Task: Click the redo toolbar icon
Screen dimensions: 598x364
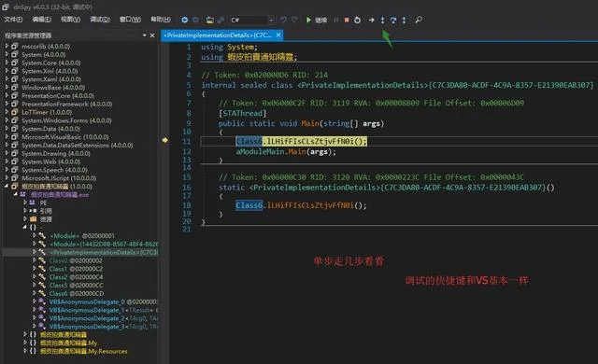Action: click(294, 20)
